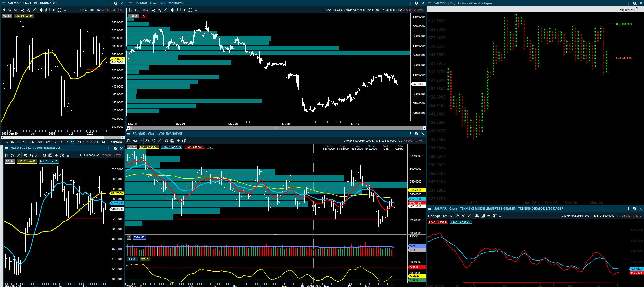
Task: Add a comparison instrument in the 30d chart toolbar
Action: (x=159, y=10)
